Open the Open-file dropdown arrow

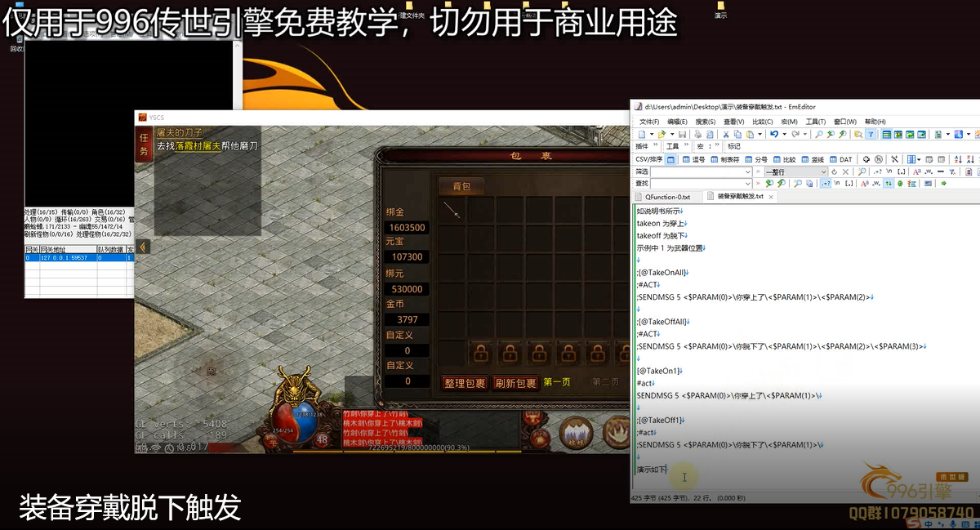(672, 134)
